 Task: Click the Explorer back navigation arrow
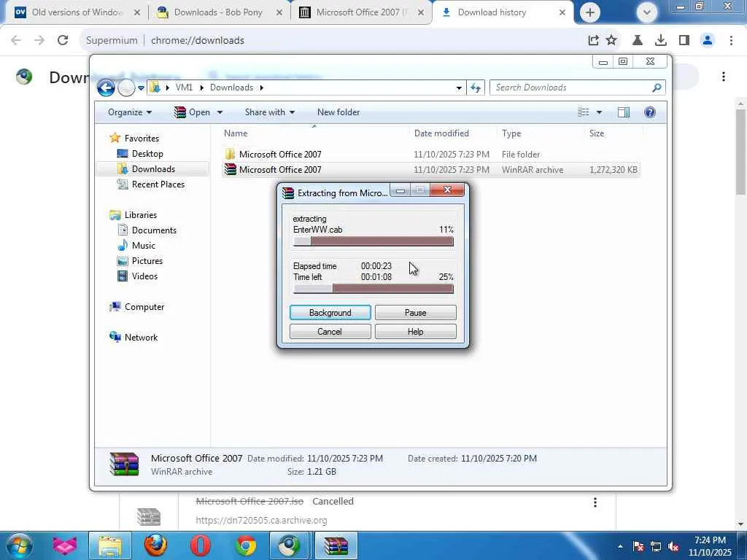pos(106,87)
